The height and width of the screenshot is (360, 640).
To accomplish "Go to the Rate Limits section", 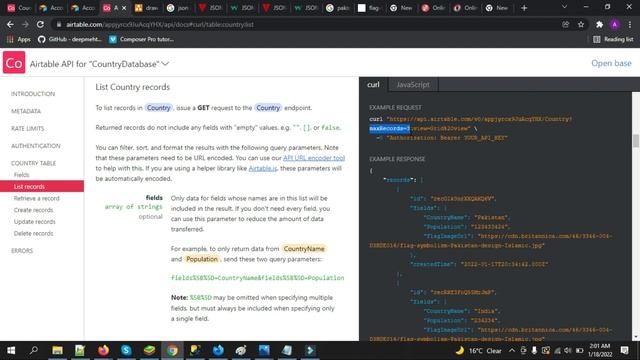I will point(28,129).
